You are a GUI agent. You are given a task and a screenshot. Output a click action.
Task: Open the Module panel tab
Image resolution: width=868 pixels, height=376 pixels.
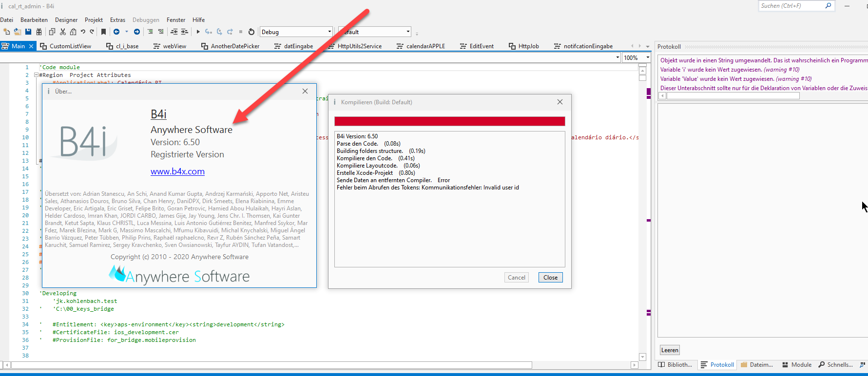(x=797, y=365)
